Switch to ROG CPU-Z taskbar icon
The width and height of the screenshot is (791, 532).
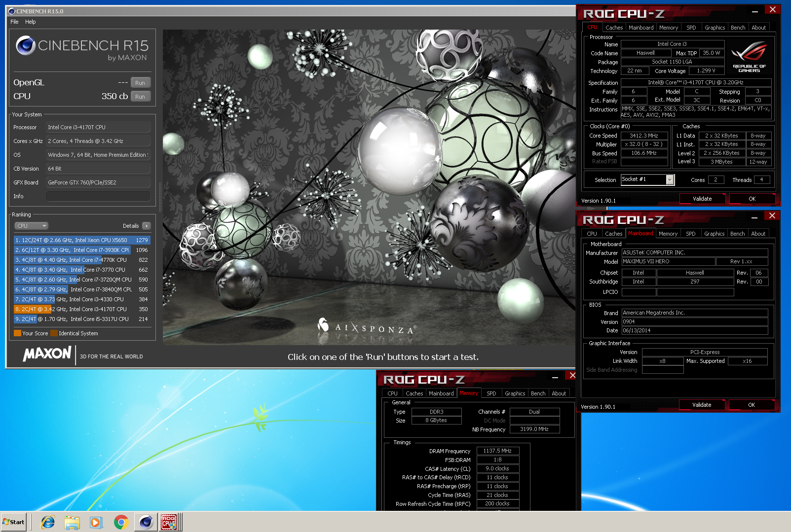(x=169, y=522)
